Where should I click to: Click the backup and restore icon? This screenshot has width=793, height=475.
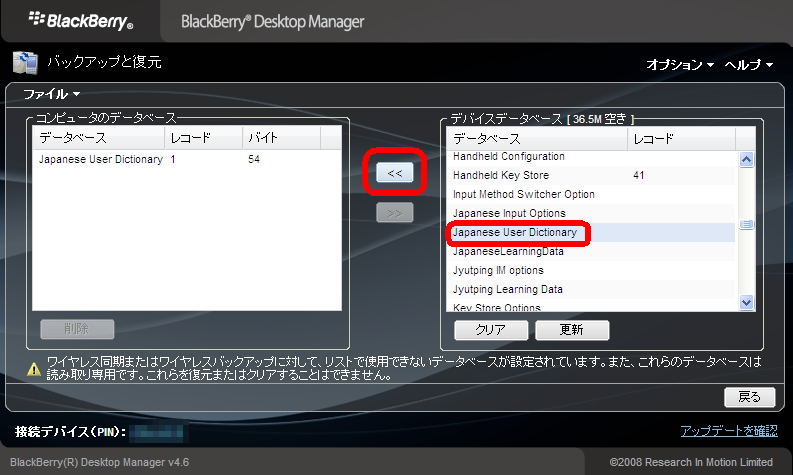[x=25, y=63]
